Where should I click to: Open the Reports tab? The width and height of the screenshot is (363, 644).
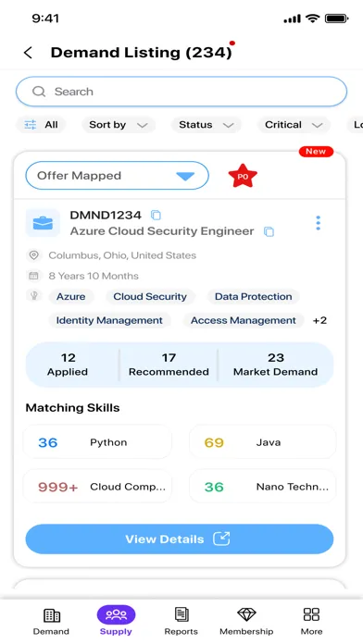(181, 621)
